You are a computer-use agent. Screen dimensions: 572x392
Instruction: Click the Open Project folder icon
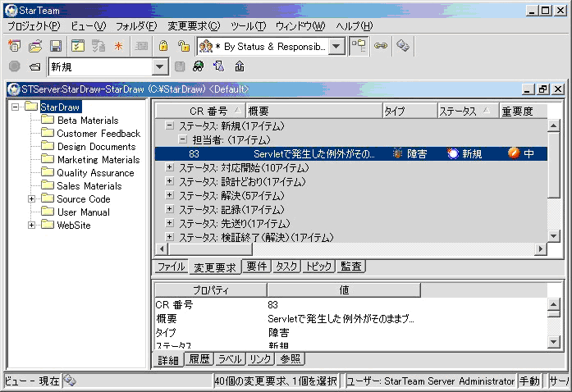(35, 46)
